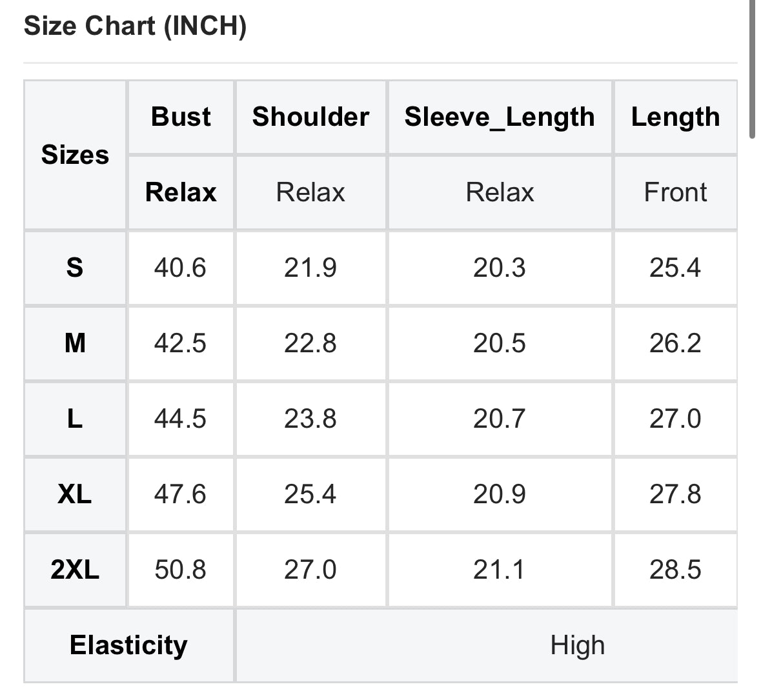This screenshot has height=700, width=761.
Task: Click the M size row label
Action: 75,343
